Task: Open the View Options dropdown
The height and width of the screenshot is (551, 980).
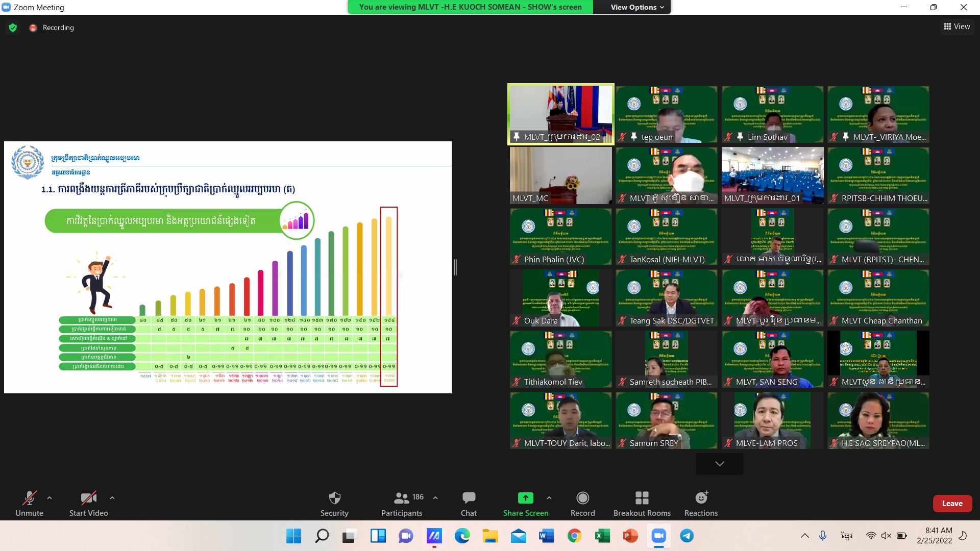Action: [637, 7]
